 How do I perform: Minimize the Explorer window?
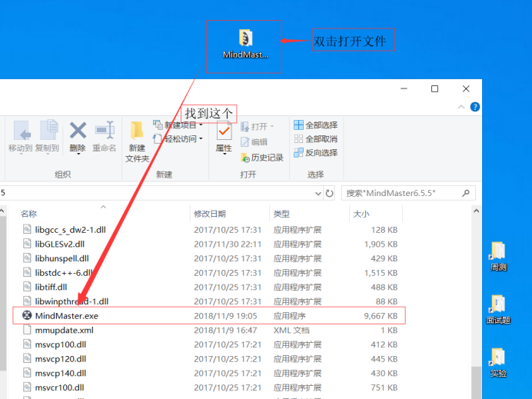(404, 88)
